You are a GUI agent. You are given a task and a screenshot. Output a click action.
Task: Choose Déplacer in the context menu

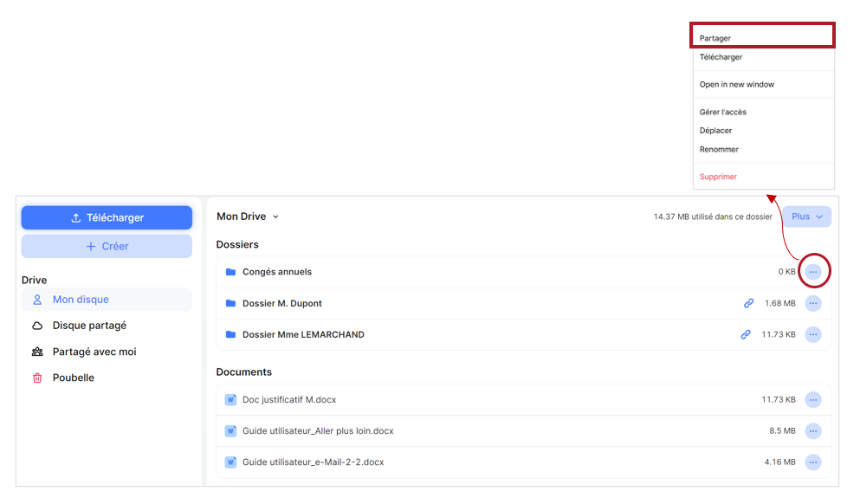(x=715, y=131)
